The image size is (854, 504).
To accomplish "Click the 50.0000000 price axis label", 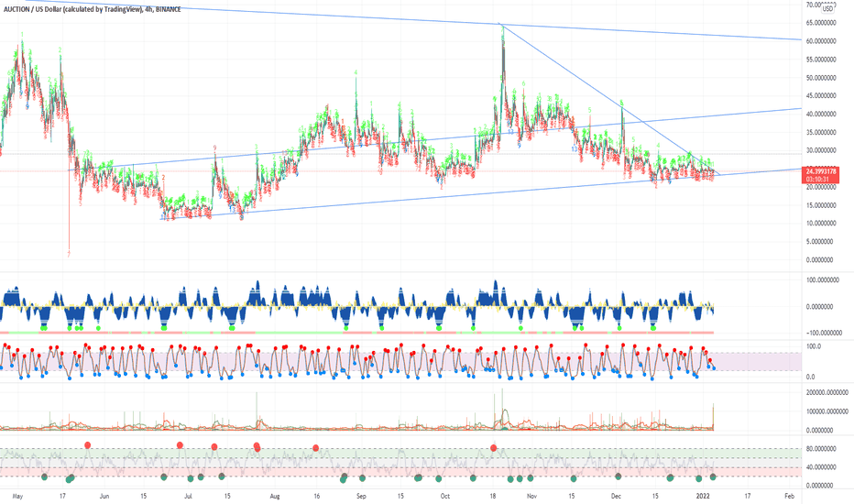I will click(821, 78).
